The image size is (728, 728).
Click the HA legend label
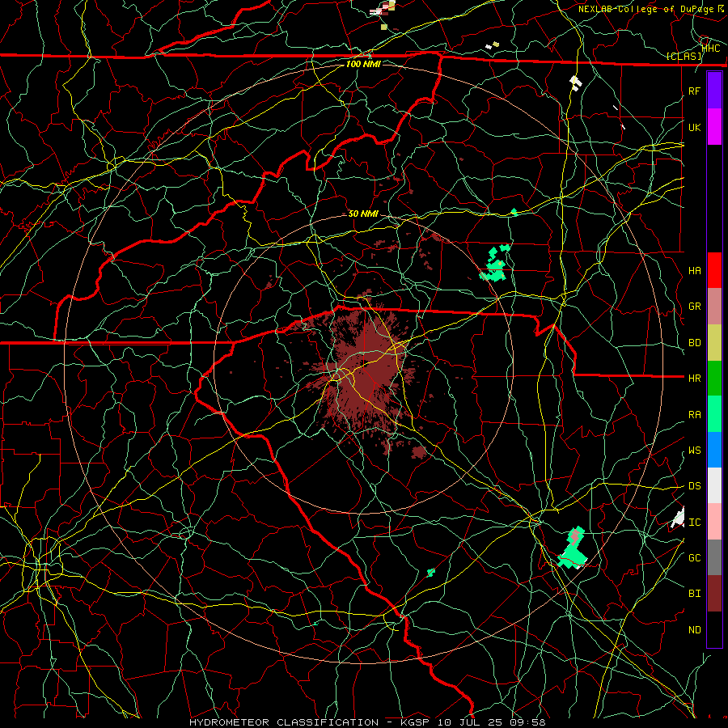(x=694, y=271)
